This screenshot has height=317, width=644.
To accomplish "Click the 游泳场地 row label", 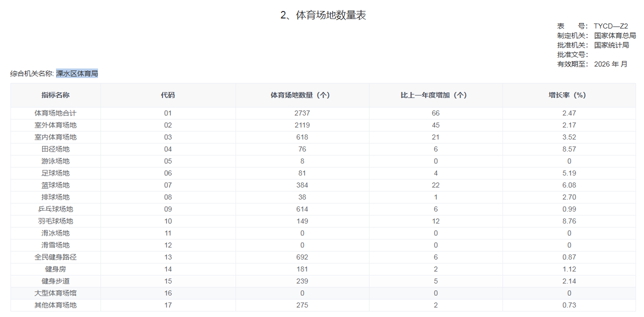I will click(55, 161).
